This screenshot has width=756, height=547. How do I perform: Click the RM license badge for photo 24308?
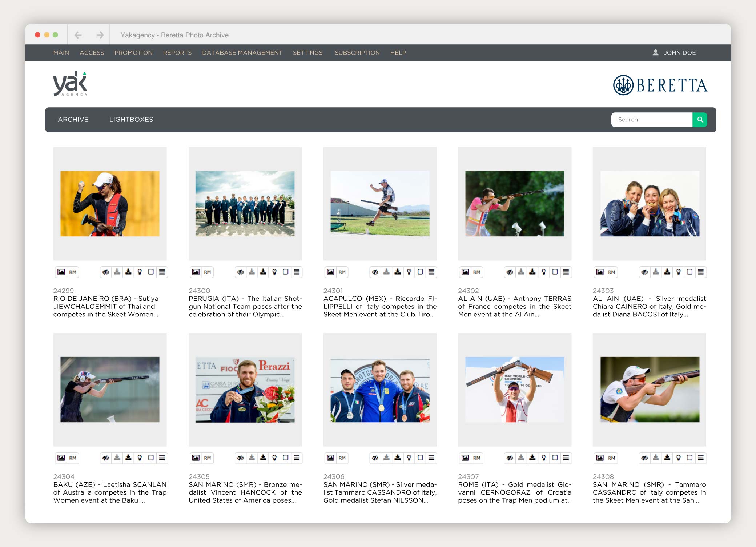click(x=612, y=458)
